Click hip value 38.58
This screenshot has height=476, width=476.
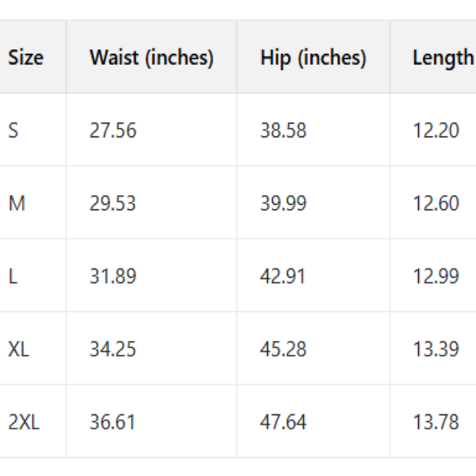pos(283,131)
